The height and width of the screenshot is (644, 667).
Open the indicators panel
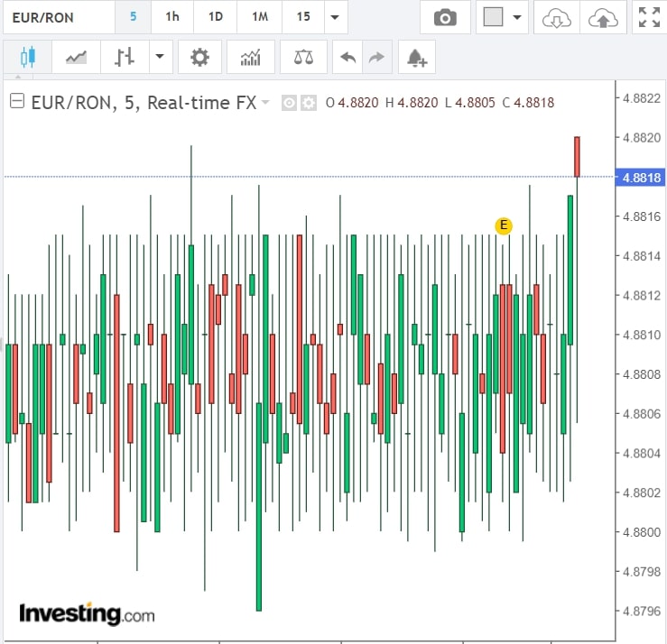pyautogui.click(x=250, y=58)
